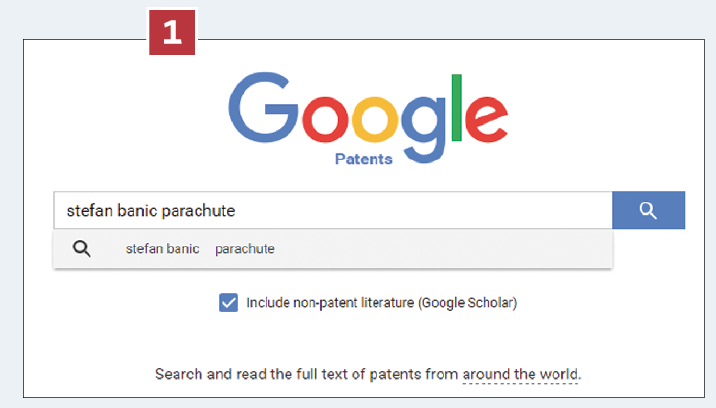Click the Google logo
This screenshot has width=716, height=408.
point(368,118)
